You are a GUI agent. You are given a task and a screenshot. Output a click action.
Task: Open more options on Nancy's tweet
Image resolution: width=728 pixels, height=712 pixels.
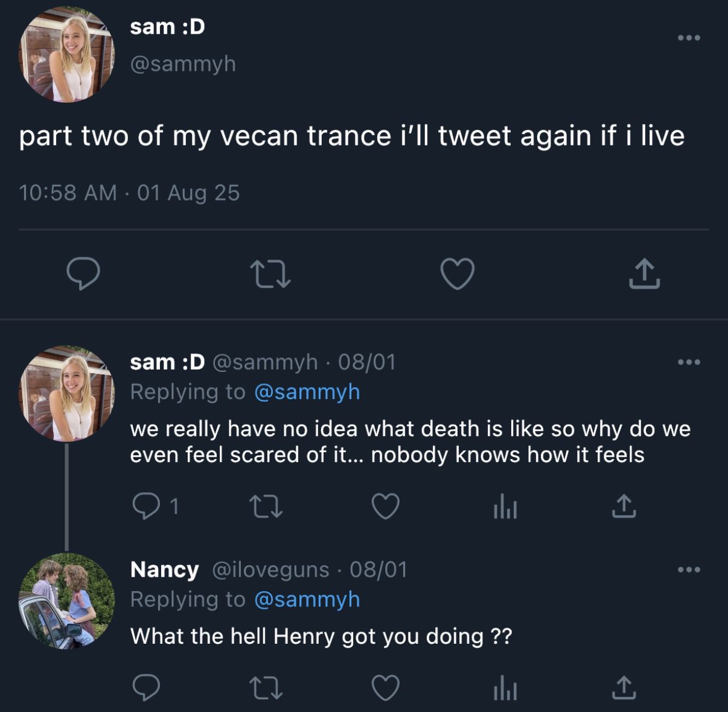(x=689, y=569)
